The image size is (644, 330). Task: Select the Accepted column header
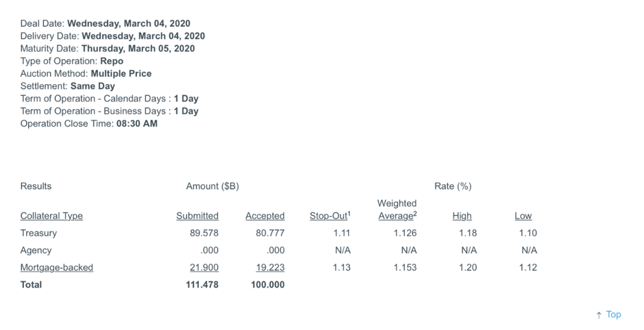[x=265, y=216]
